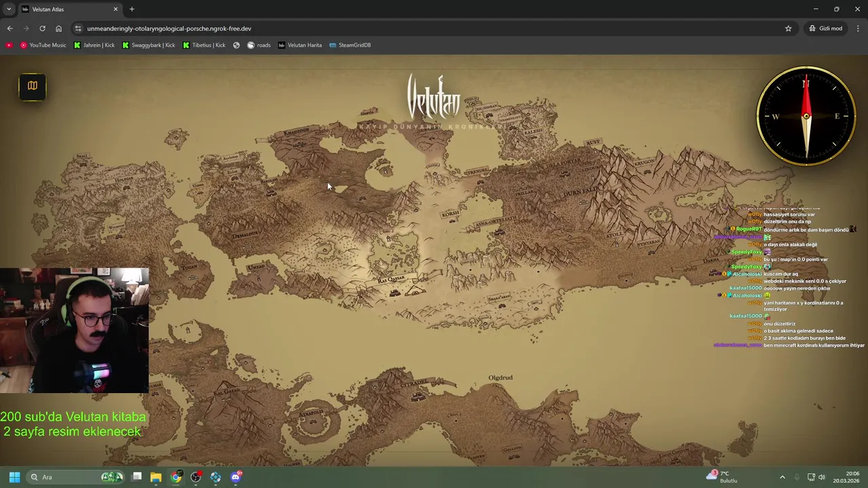Screen dimensions: 868x488
Task: Open the home page via the house icon
Action: point(58,28)
